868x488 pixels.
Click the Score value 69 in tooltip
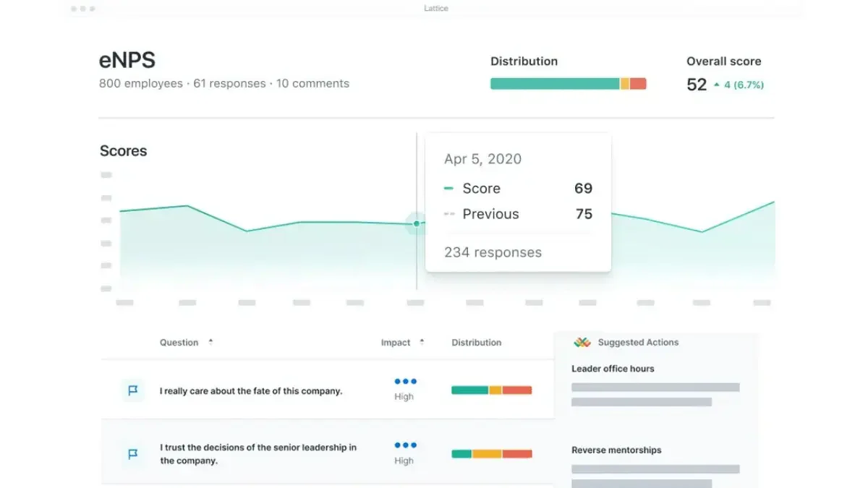tap(584, 189)
